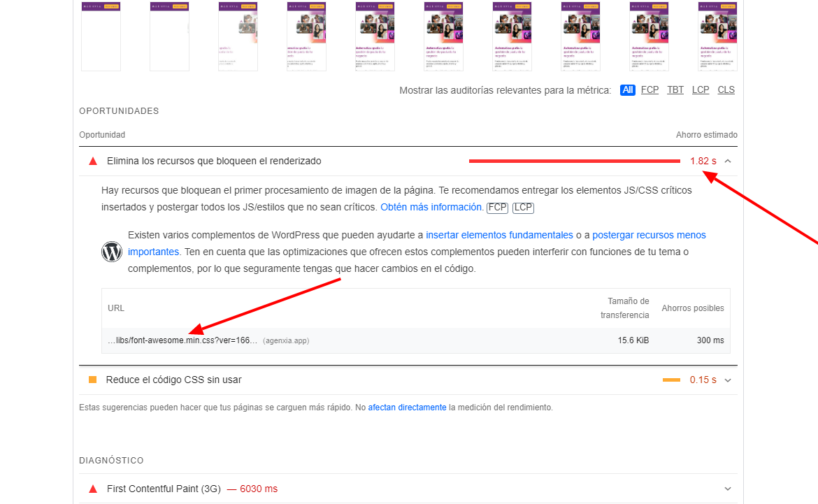Open the Obtén más información link
This screenshot has width=818, height=504.
(432, 207)
